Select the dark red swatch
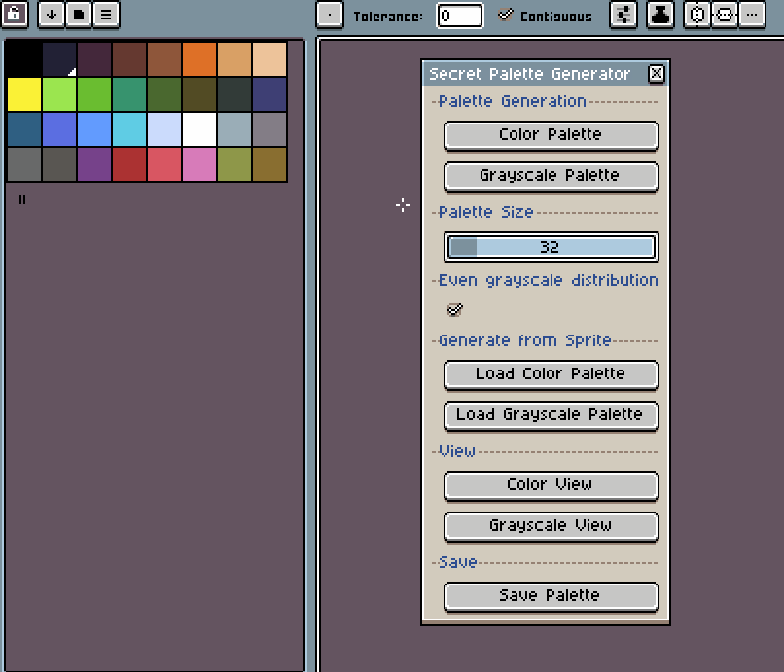 pyautogui.click(x=129, y=164)
